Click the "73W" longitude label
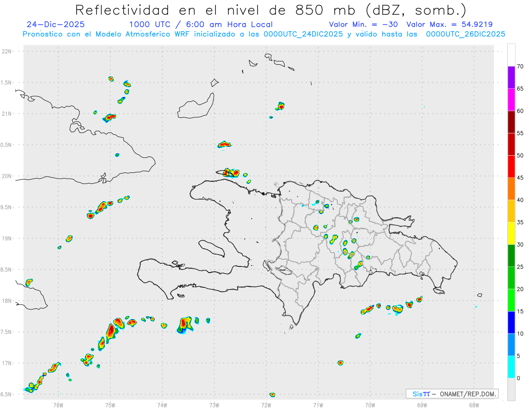This screenshot has height=411, width=532. tap(214, 404)
